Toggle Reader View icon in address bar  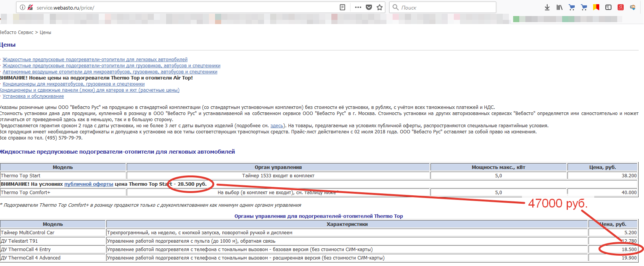click(342, 7)
